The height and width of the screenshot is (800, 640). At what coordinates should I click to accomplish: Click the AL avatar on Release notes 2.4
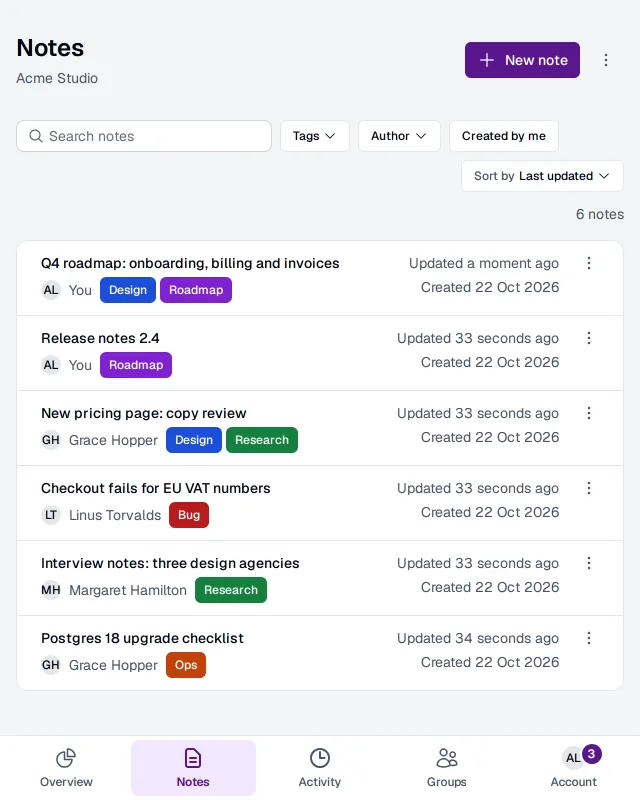(51, 365)
